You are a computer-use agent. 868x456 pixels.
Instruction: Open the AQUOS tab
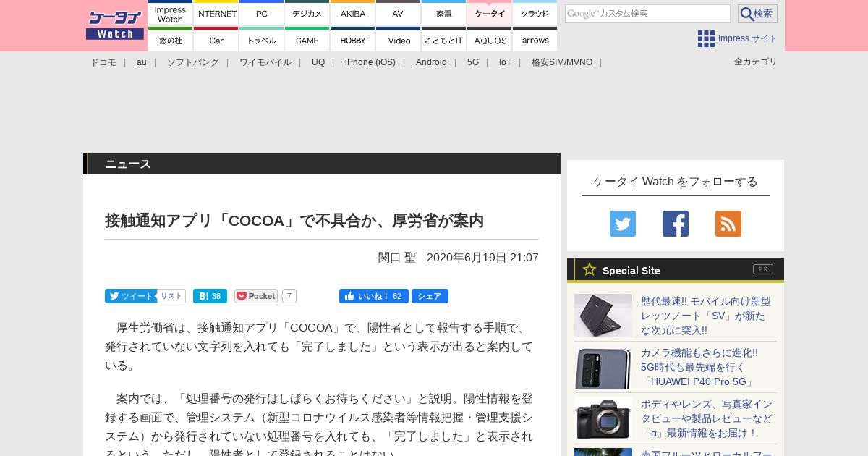(x=490, y=40)
